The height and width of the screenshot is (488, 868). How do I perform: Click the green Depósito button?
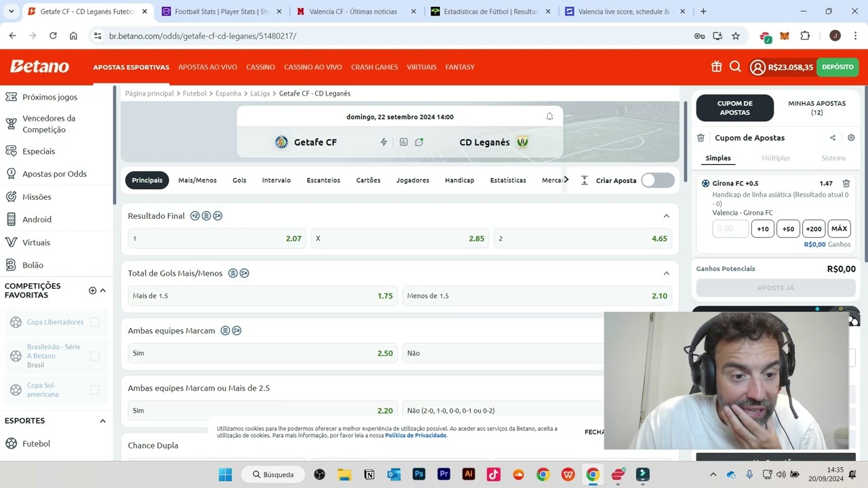point(837,67)
